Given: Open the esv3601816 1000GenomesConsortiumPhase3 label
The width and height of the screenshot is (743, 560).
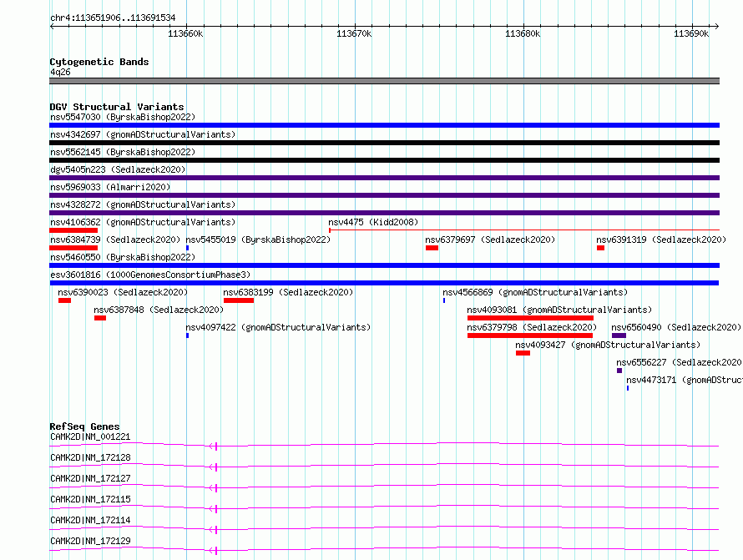Looking at the screenshot, I should pyautogui.click(x=149, y=275).
